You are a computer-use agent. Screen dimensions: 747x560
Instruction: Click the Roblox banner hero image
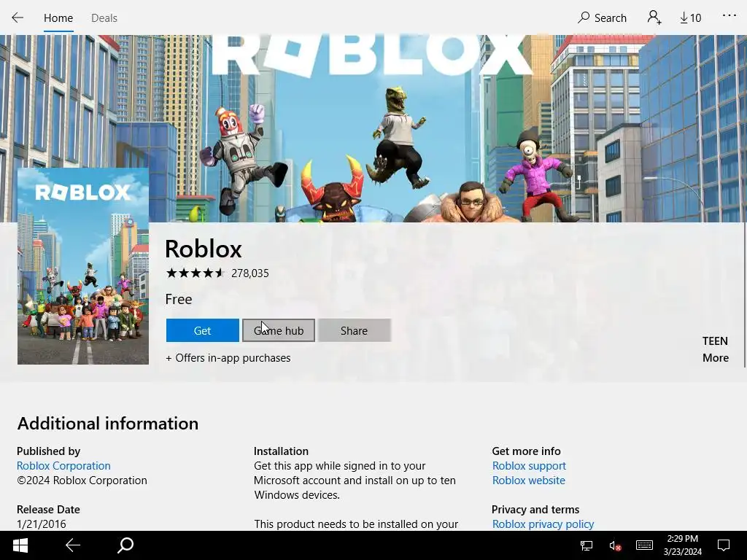tap(373, 128)
